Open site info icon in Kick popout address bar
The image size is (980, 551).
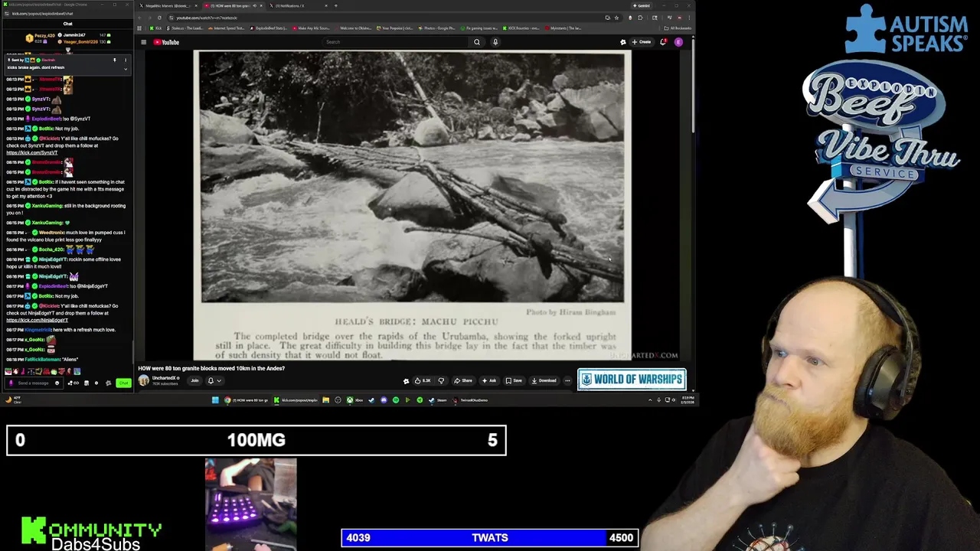(8, 14)
